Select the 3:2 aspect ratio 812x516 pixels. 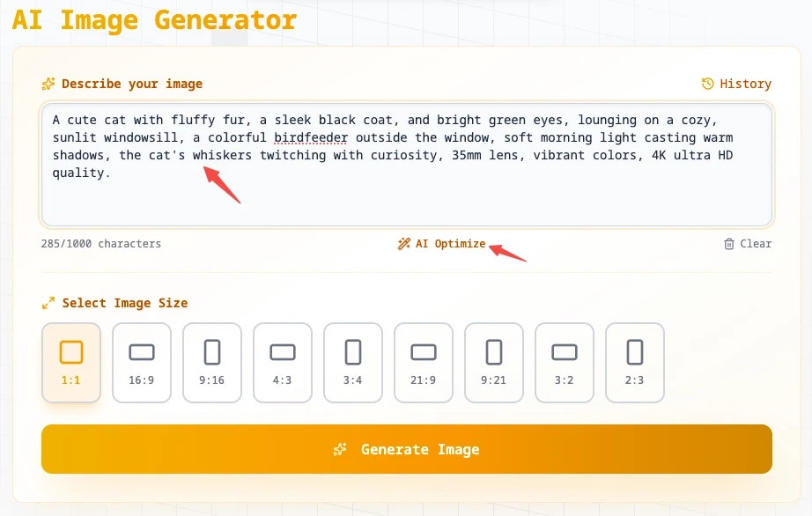pyautogui.click(x=564, y=362)
